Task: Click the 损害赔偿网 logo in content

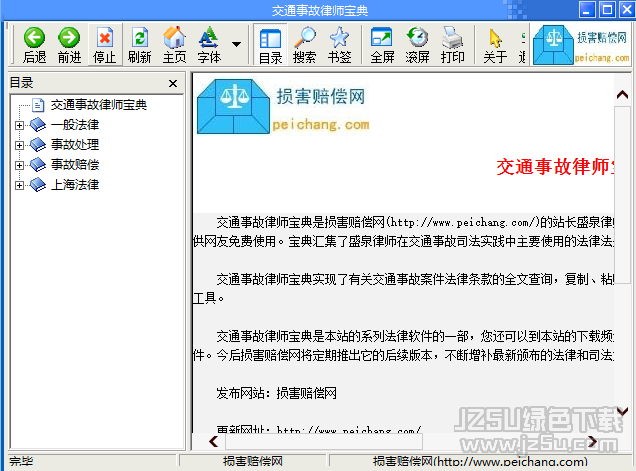Action: click(283, 106)
